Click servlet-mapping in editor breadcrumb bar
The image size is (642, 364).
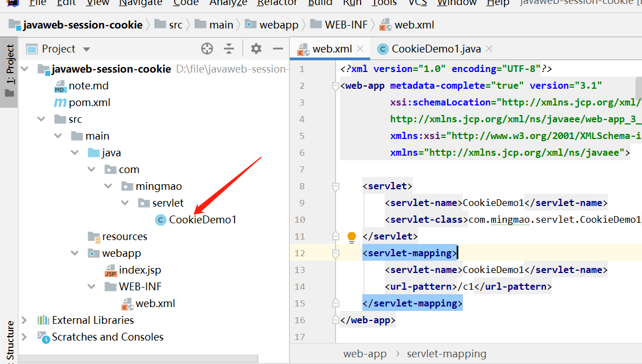tap(447, 354)
